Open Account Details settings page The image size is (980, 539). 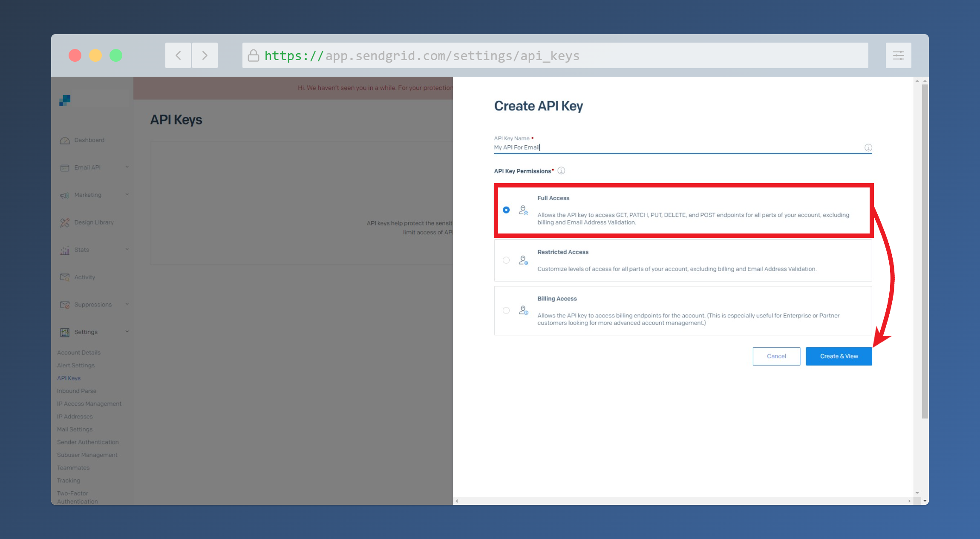point(79,353)
